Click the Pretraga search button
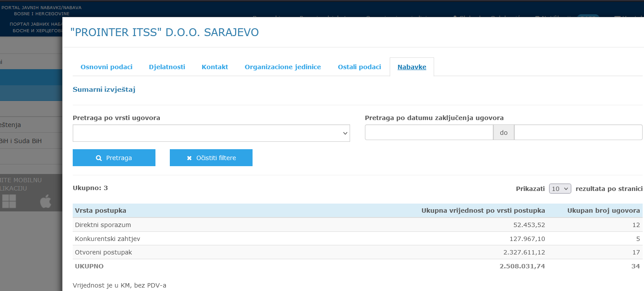 coord(114,158)
